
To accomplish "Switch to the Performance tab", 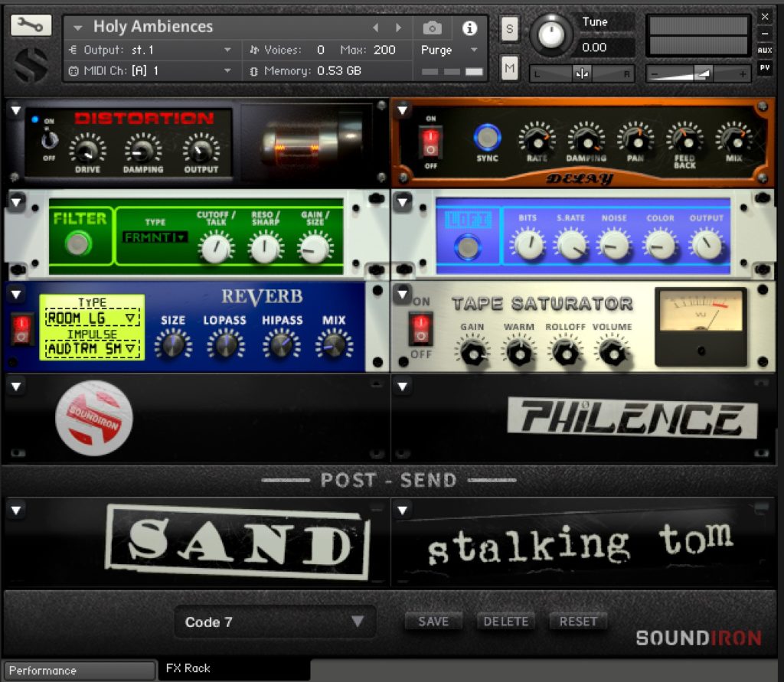I will (x=80, y=670).
